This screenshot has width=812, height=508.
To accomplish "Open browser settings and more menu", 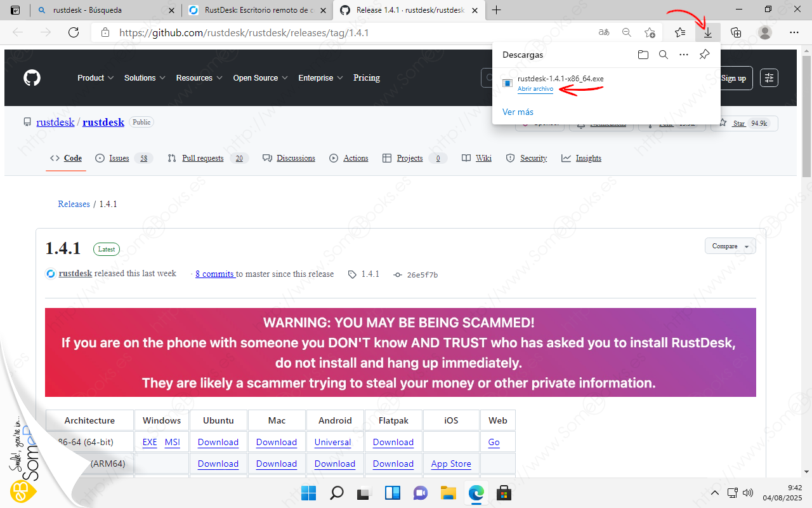I will point(794,32).
